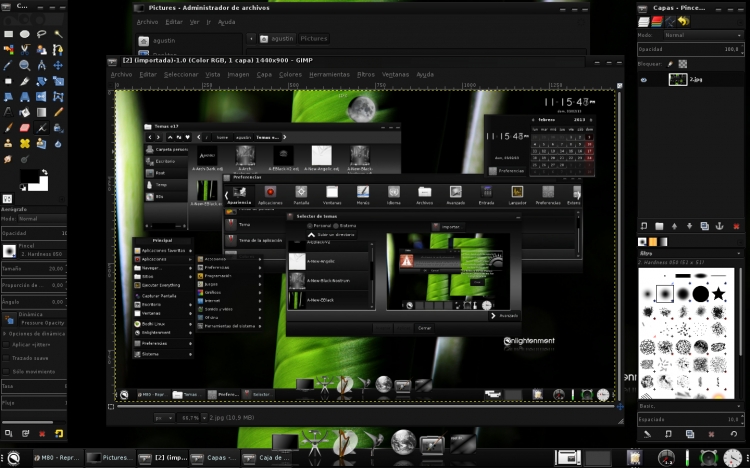The width and height of the screenshot is (750, 468).
Task: Open GIMP Archivo menu
Action: pyautogui.click(x=121, y=75)
